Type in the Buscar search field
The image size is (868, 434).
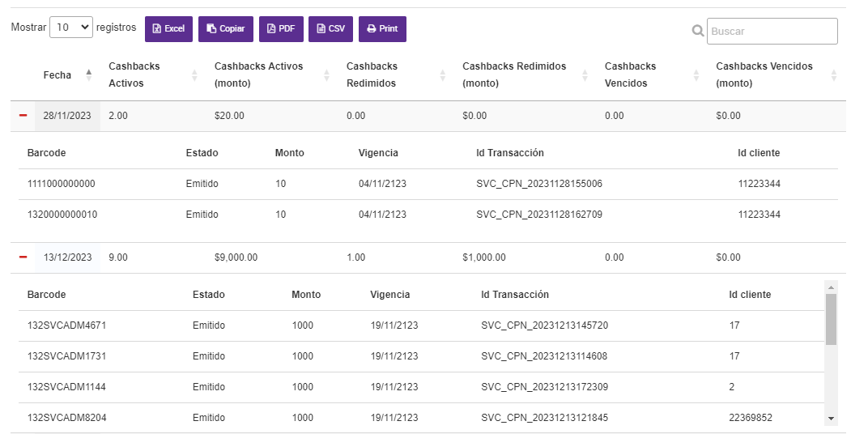coord(772,32)
